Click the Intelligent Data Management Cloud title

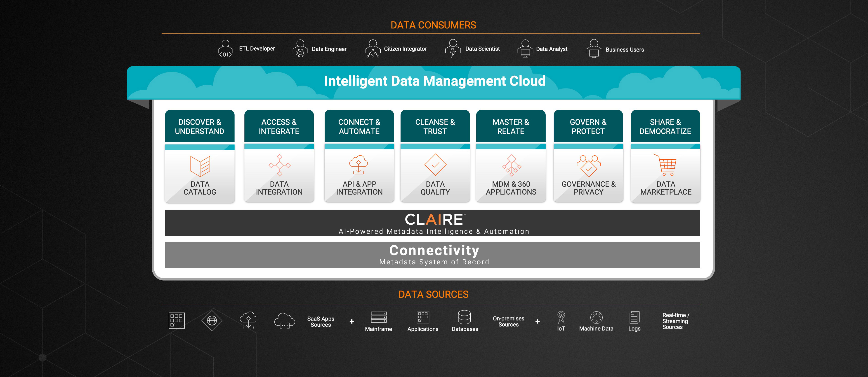tap(435, 81)
